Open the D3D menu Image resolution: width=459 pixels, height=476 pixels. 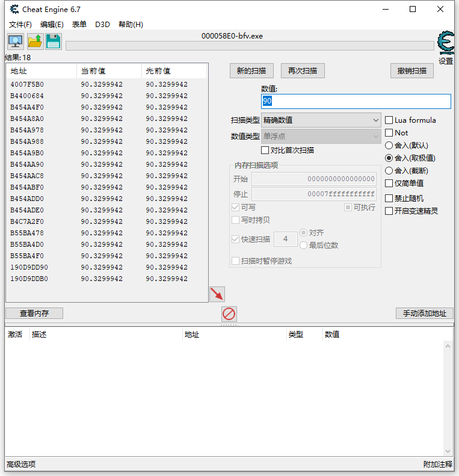[x=102, y=25]
